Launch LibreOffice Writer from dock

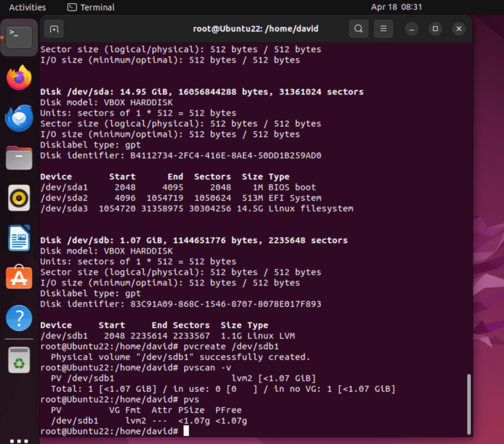[x=19, y=238]
